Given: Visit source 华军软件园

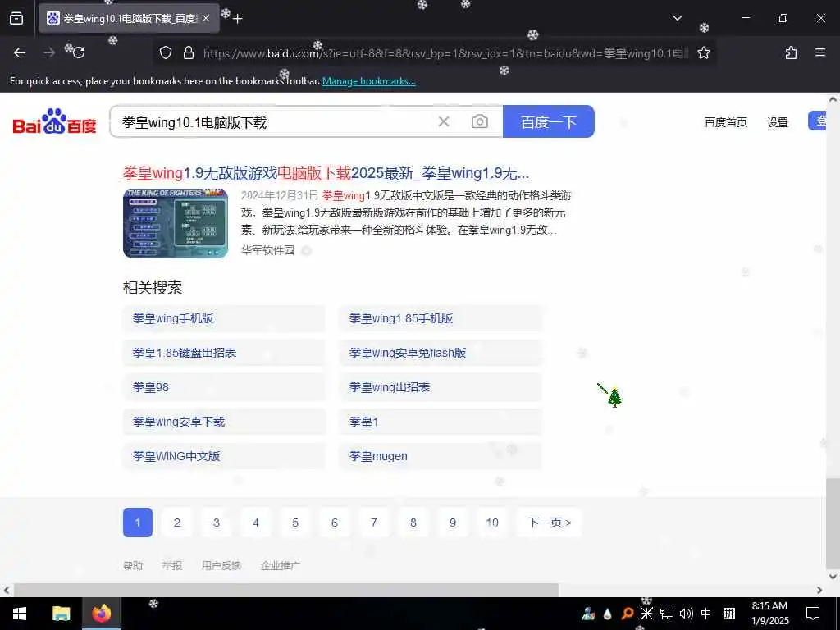Looking at the screenshot, I should pyautogui.click(x=267, y=250).
